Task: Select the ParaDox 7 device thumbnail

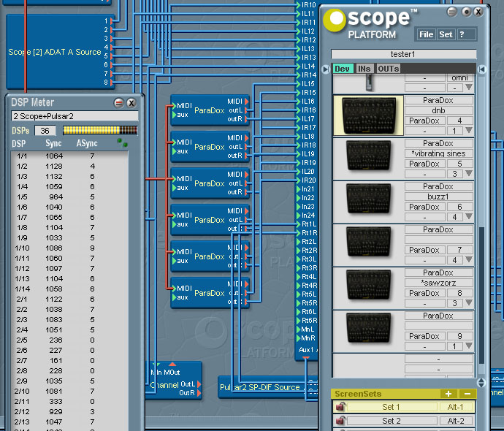Action: (x=368, y=242)
